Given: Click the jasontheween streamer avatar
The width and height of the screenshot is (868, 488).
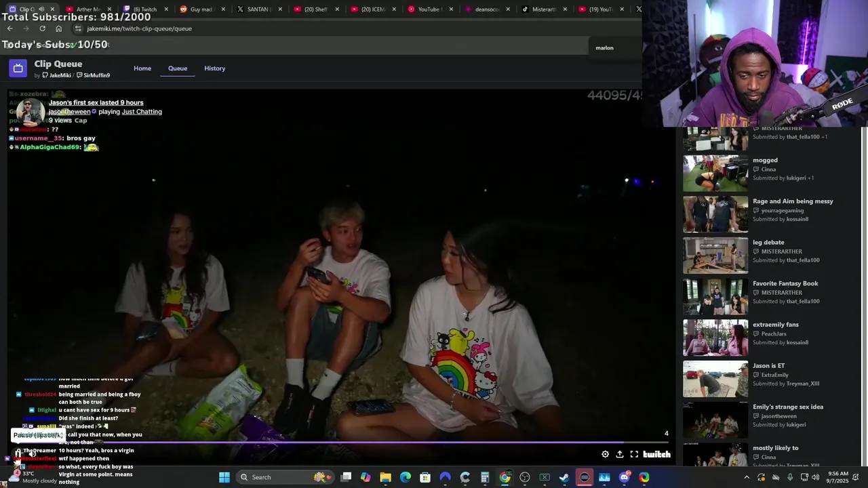Looking at the screenshot, I should (31, 112).
